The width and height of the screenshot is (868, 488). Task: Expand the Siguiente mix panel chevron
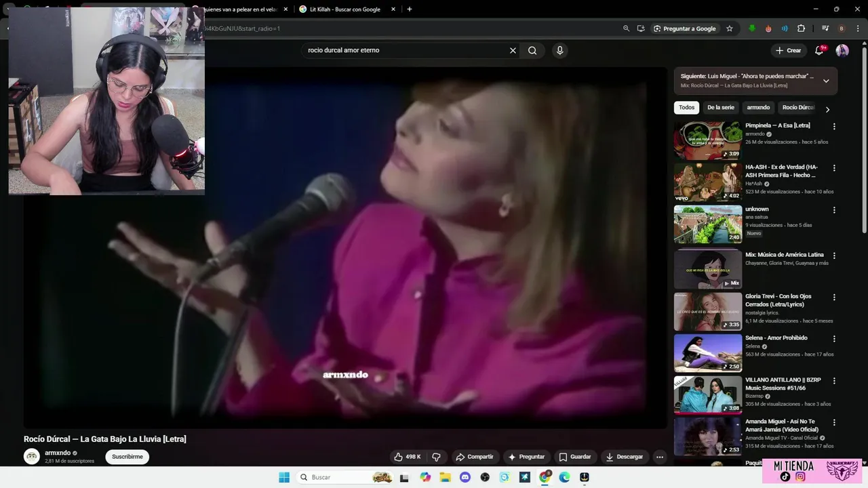coord(826,81)
